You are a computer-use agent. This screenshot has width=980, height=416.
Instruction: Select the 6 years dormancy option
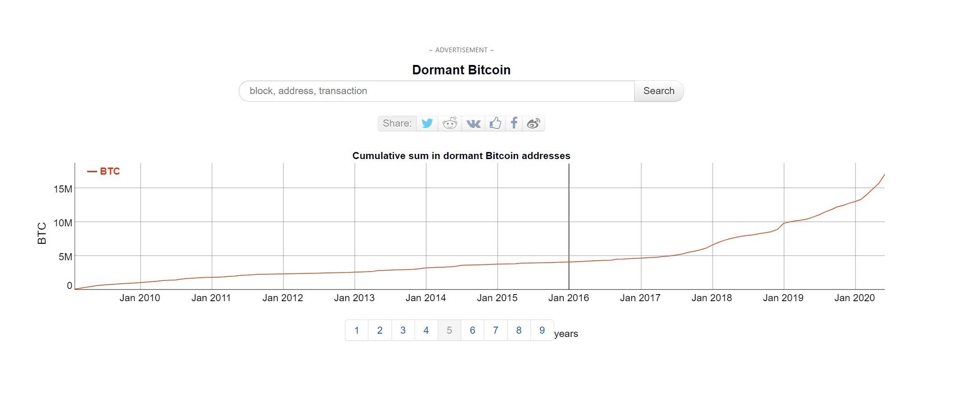[473, 330]
